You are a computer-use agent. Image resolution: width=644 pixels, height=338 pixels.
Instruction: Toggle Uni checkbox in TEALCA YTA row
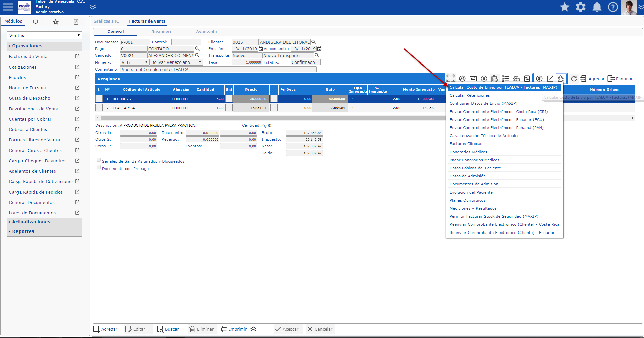click(229, 108)
